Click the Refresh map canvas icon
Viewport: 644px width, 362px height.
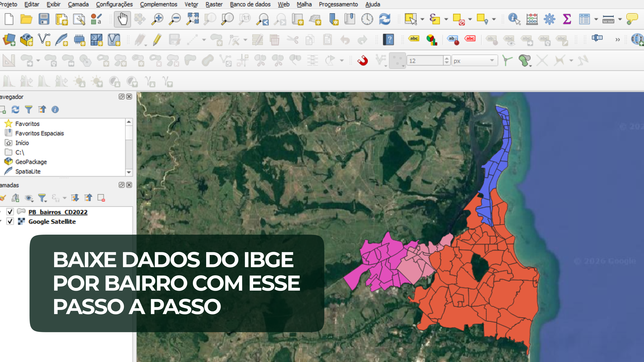coord(385,19)
